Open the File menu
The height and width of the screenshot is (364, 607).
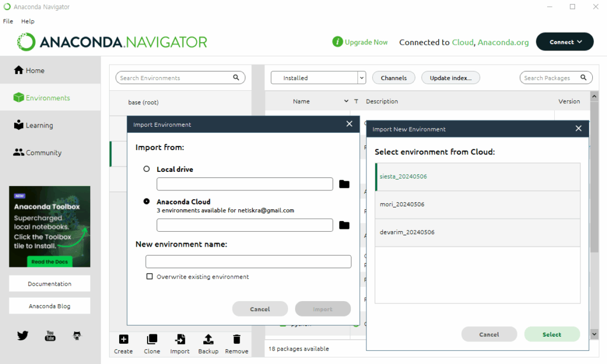tap(8, 21)
